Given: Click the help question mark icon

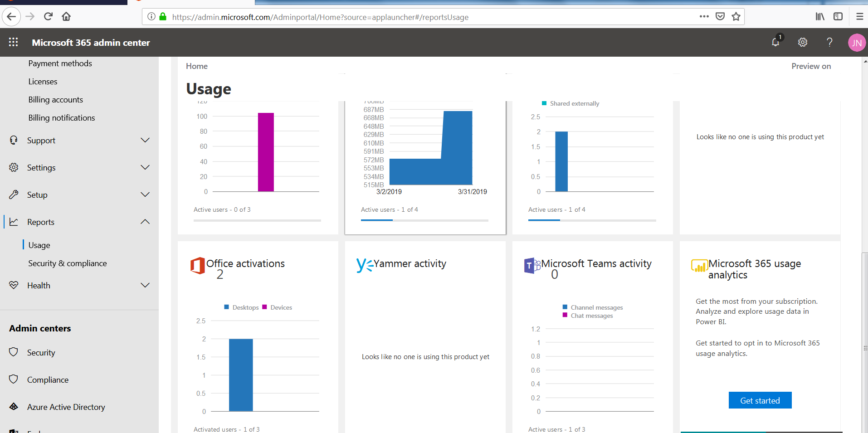Looking at the screenshot, I should pyautogui.click(x=829, y=42).
